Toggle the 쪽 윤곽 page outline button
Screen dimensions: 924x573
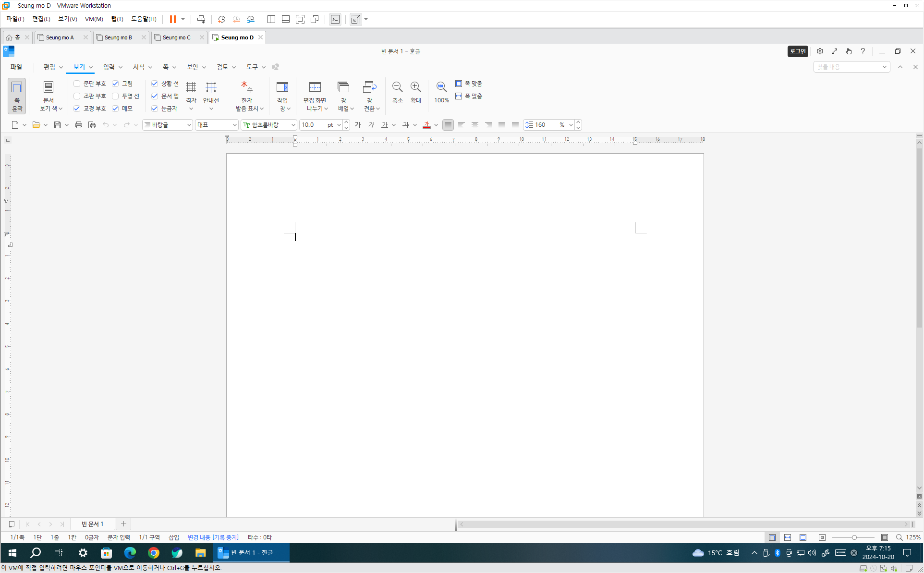(17, 96)
